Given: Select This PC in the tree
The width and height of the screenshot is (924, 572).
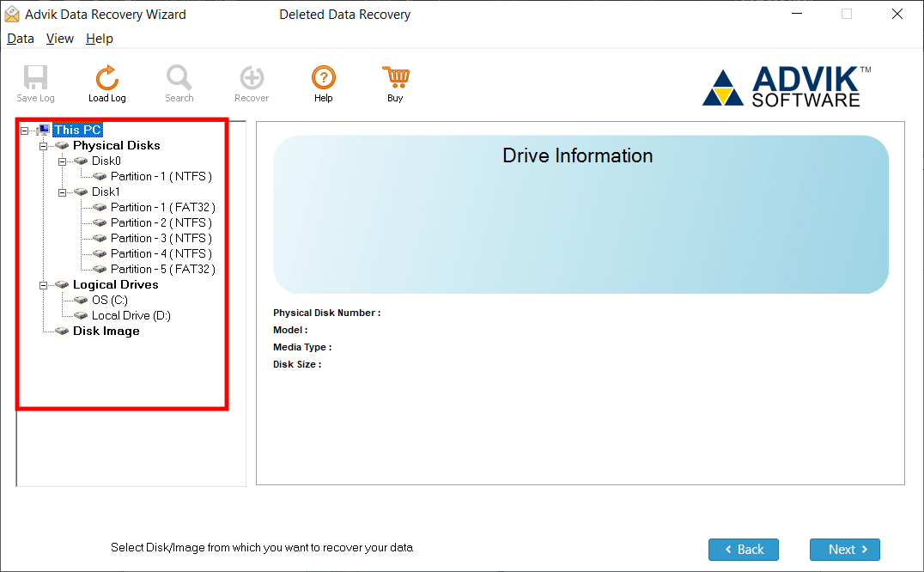Looking at the screenshot, I should point(78,131).
